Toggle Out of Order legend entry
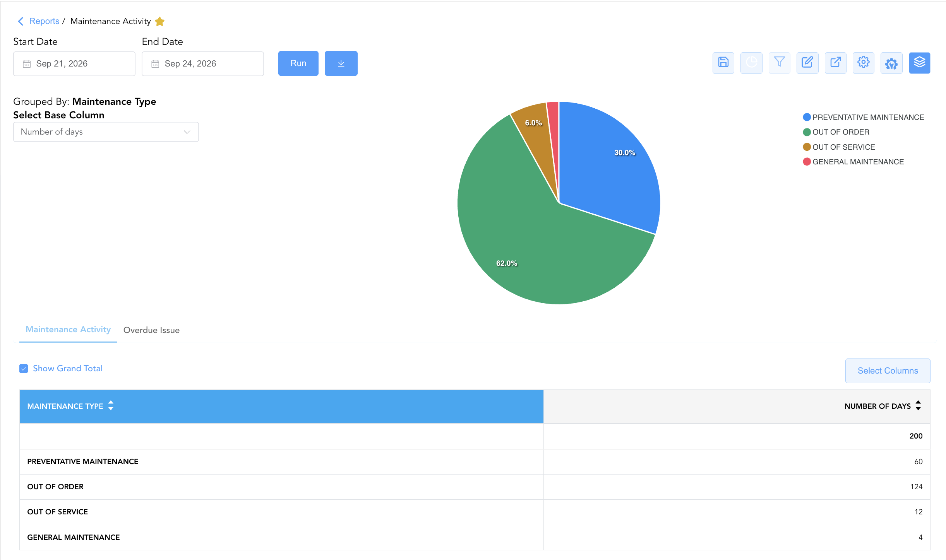This screenshot has width=946, height=560. click(836, 132)
